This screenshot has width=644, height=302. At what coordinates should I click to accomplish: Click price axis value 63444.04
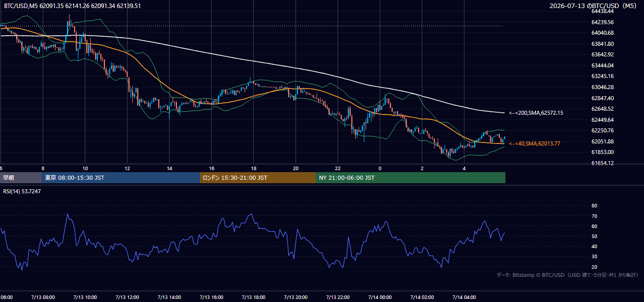(602, 65)
